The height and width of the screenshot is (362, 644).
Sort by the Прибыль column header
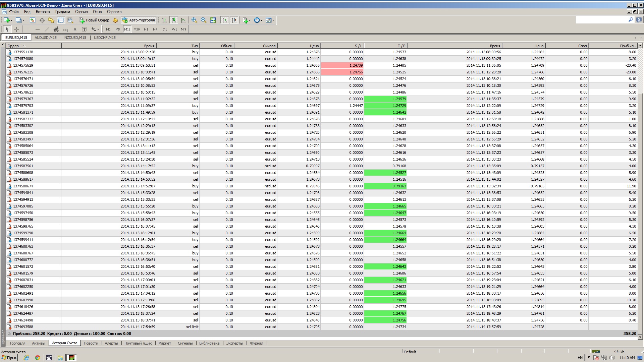613,46
